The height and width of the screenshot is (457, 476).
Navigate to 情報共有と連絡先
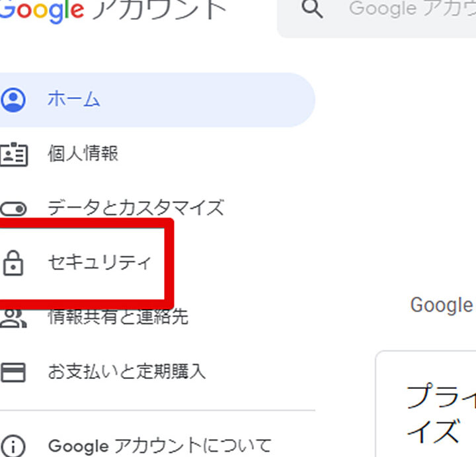click(x=118, y=318)
